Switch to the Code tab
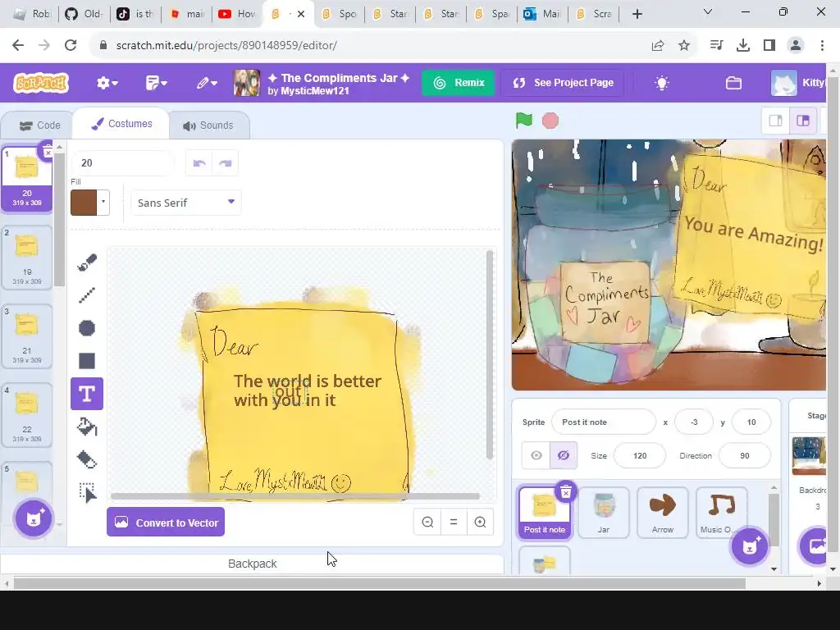The height and width of the screenshot is (630, 840). (x=39, y=126)
